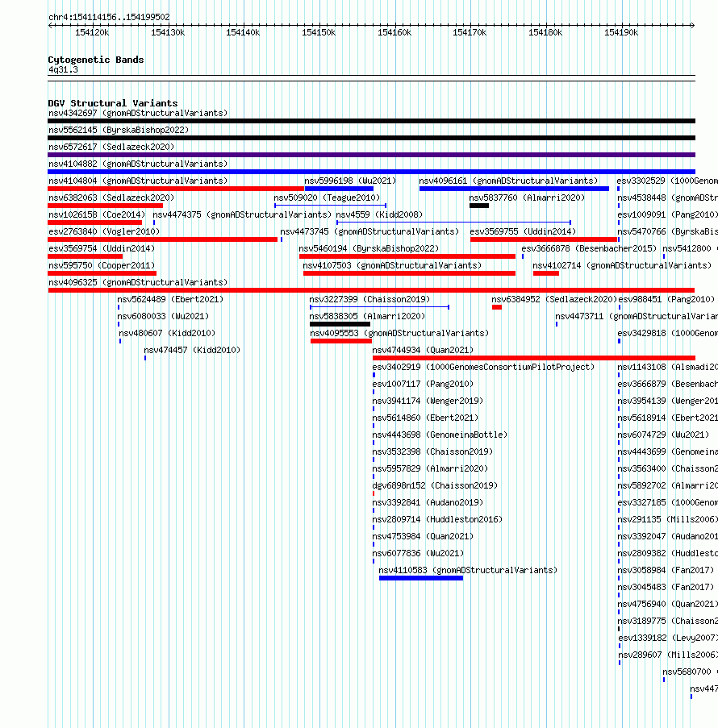Click esv3402919 1000GenomesConsortiumPilotProject label
Viewport: 718px width, 728px height.
483,368
